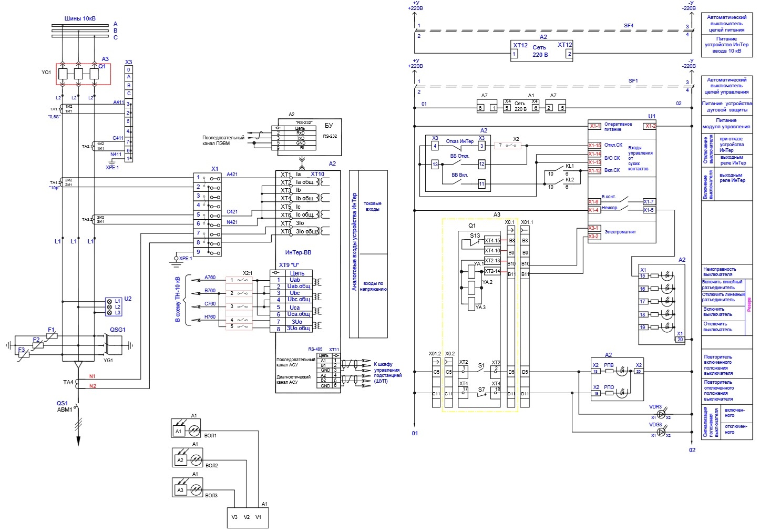
Task: Select the X1-1 terminal on U1 module
Action: tap(594, 126)
